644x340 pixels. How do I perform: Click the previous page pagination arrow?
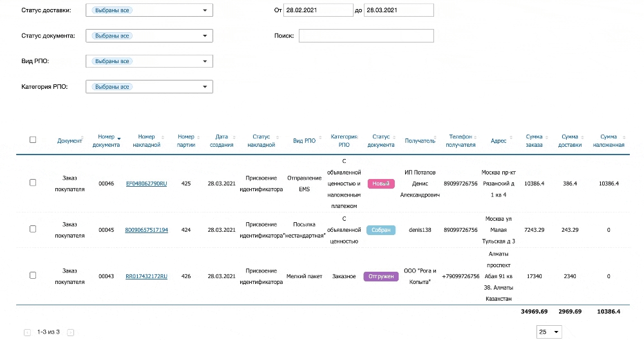[27, 332]
